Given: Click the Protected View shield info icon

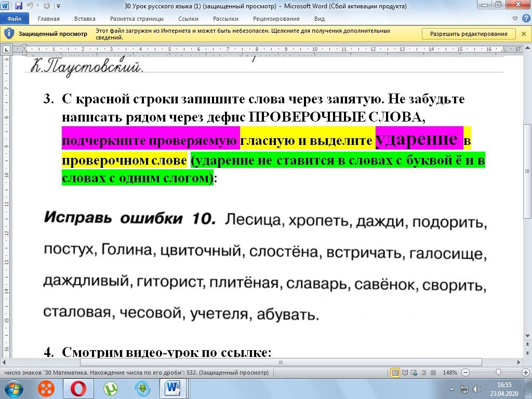Looking at the screenshot, I should 9,34.
